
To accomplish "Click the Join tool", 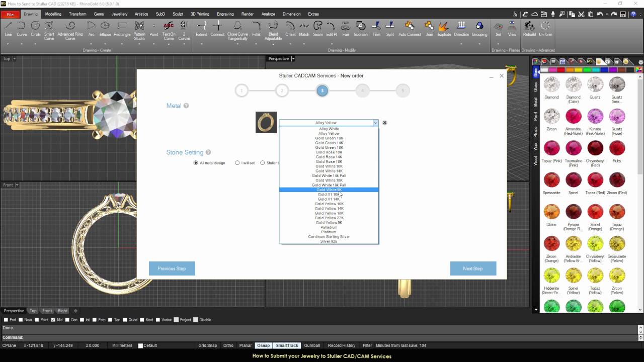I will (x=429, y=29).
